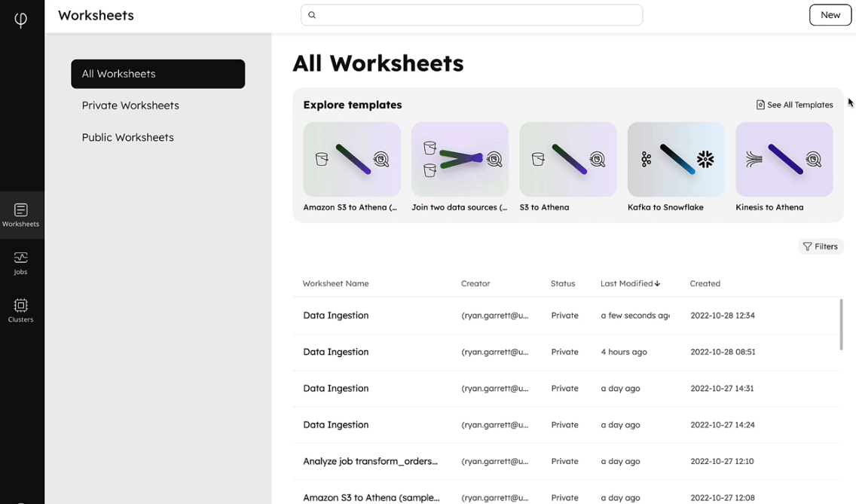
Task: Sort by Worksheet Name column header
Action: (x=336, y=283)
